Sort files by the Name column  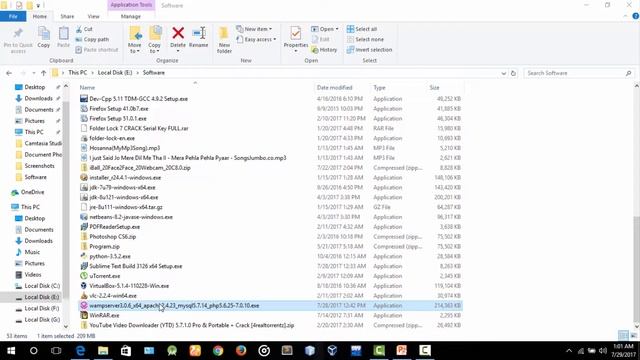[87, 87]
